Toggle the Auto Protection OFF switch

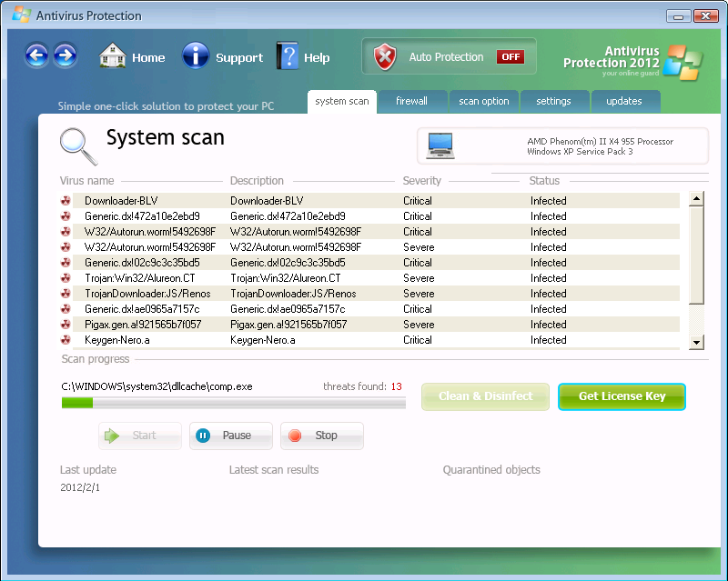point(510,56)
